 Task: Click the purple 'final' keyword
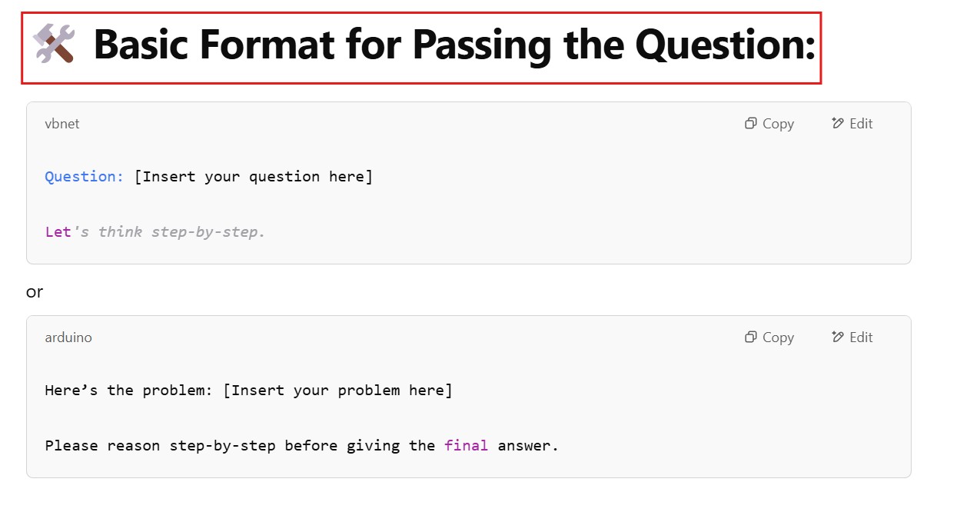(x=466, y=445)
